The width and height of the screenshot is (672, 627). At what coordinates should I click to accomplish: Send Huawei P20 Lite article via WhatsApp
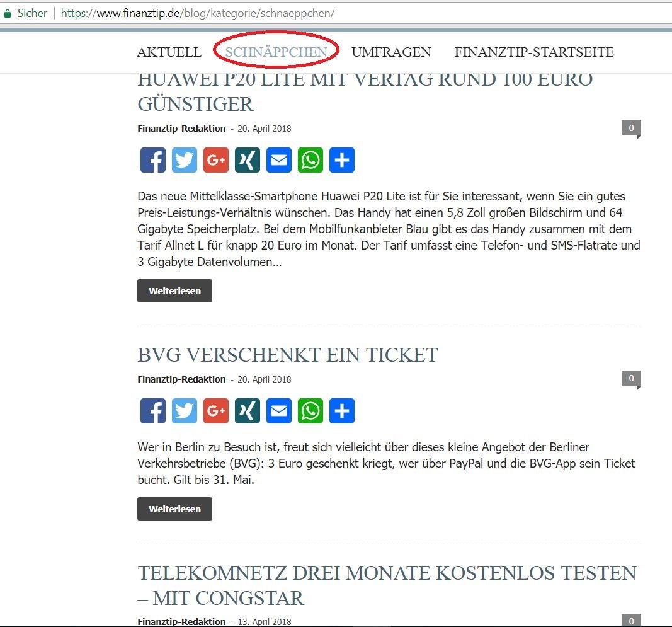(310, 160)
